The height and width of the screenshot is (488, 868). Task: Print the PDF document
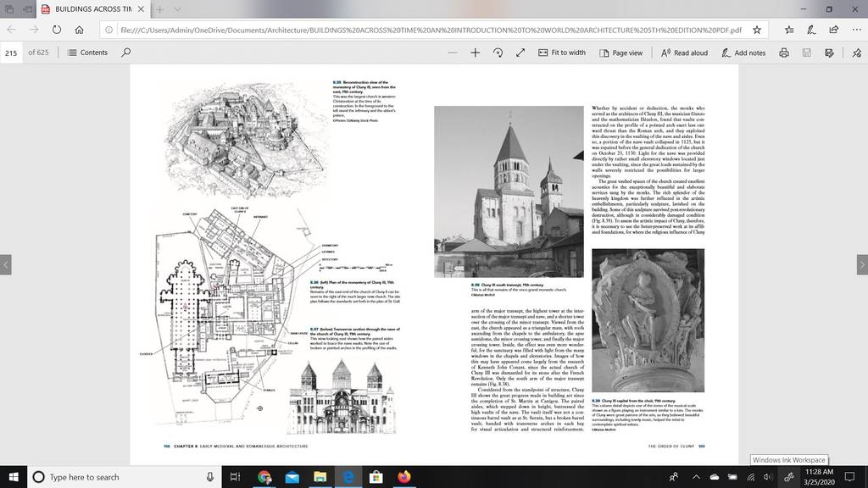coord(784,53)
